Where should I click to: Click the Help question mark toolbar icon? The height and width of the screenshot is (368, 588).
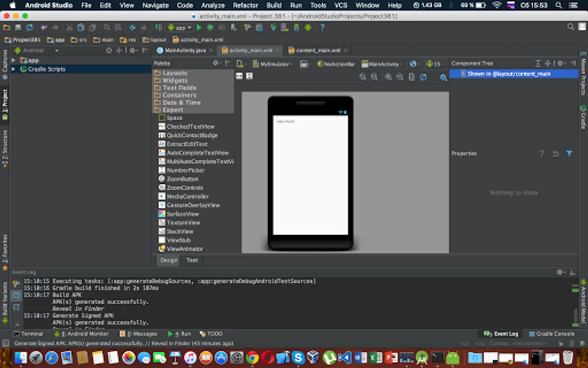tap(322, 27)
